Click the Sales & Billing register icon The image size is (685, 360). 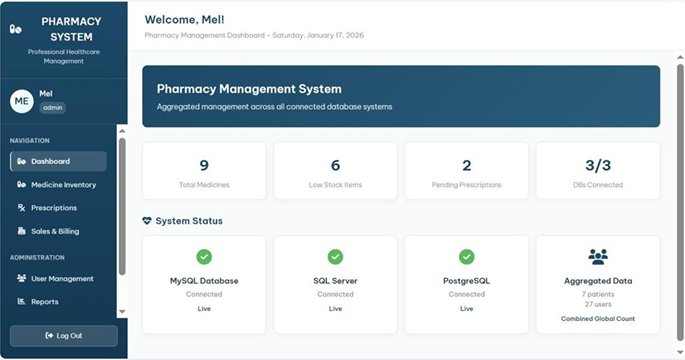click(21, 231)
